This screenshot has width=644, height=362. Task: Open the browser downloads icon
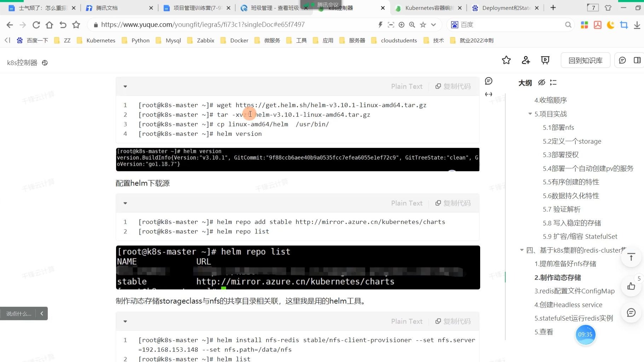[x=637, y=25]
